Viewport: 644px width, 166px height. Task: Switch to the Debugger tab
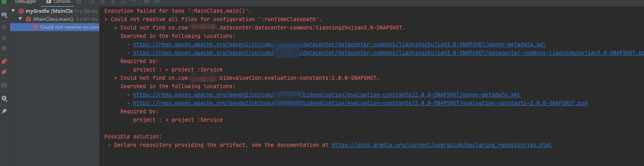[26, 2]
